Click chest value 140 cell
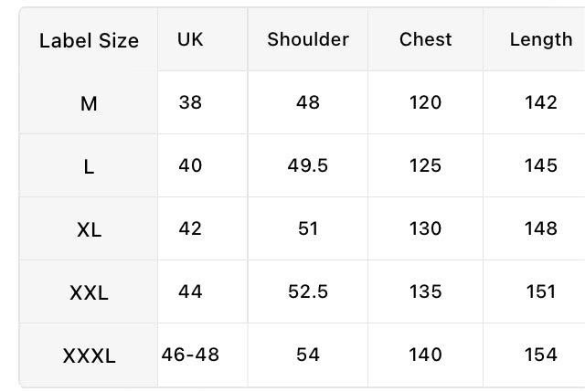 point(425,355)
